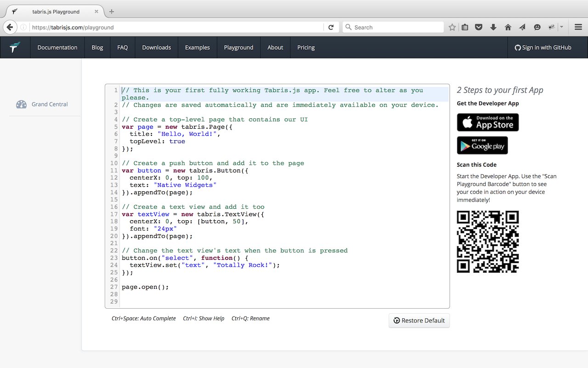588x368 pixels.
Task: Click the 'Get the Developer App' heading
Action: pyautogui.click(x=488, y=103)
